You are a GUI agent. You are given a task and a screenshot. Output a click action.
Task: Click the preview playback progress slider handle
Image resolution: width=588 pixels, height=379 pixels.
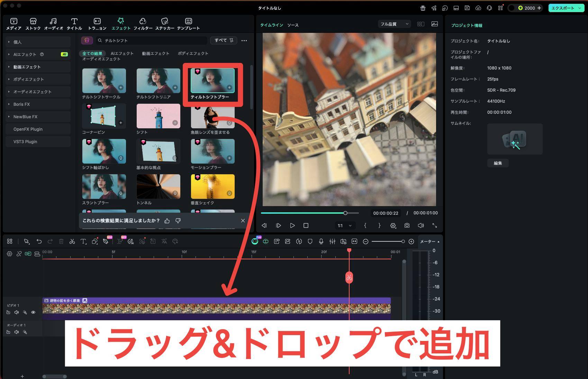pyautogui.click(x=345, y=213)
